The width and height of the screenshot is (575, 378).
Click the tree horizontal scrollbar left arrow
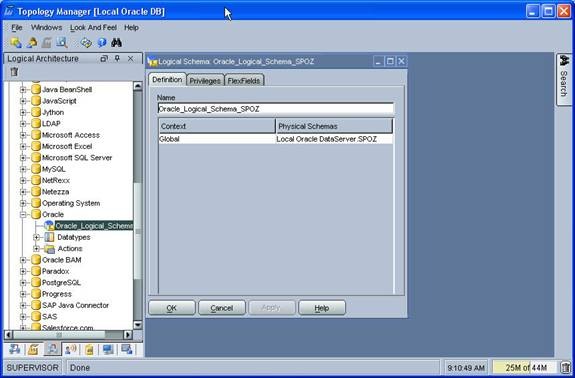[x=8, y=334]
